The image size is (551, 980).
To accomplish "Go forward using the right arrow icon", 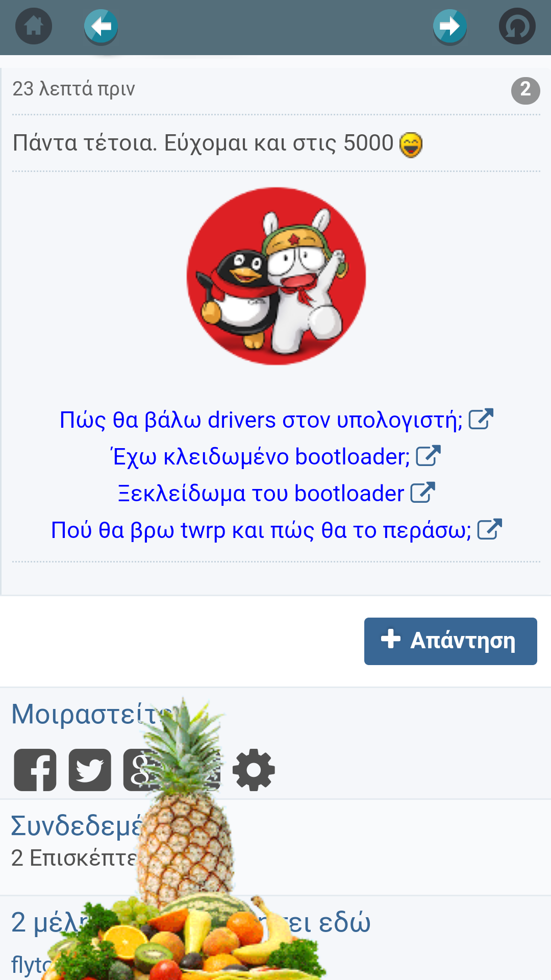I will [x=449, y=27].
